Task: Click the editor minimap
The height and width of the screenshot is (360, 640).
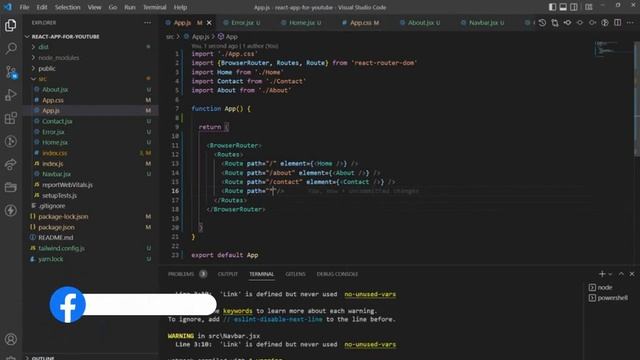Action: (x=612, y=48)
